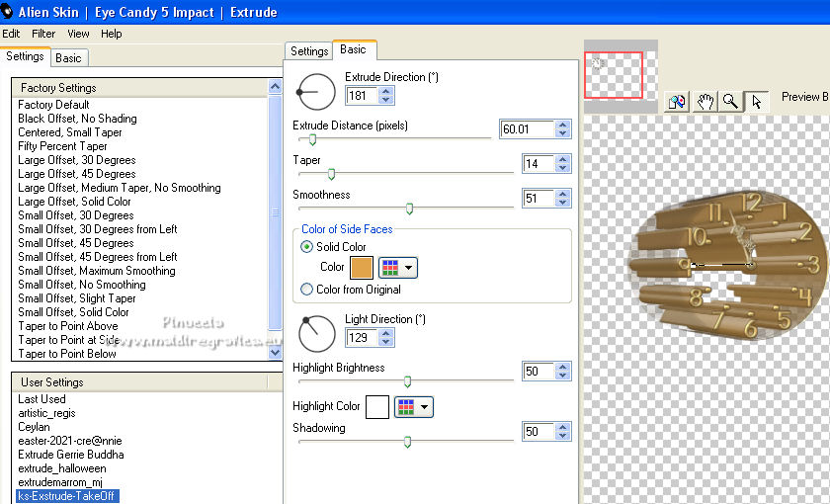
Task: Select Black Offset, No Shading preset
Action: [x=77, y=119]
